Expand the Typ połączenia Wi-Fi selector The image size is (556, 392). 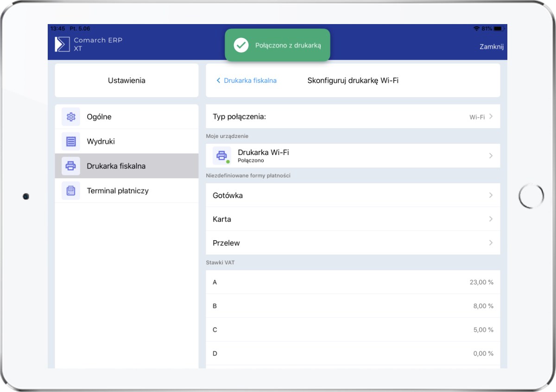tap(490, 117)
